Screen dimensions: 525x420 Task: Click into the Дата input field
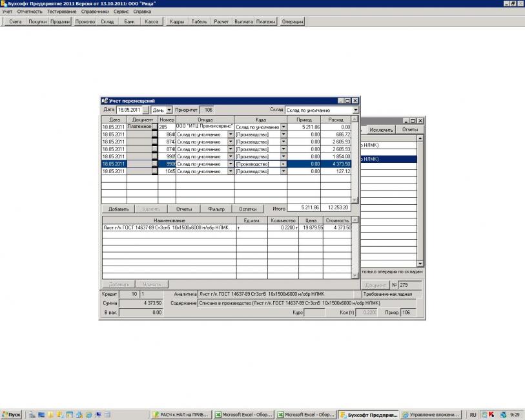click(x=129, y=110)
